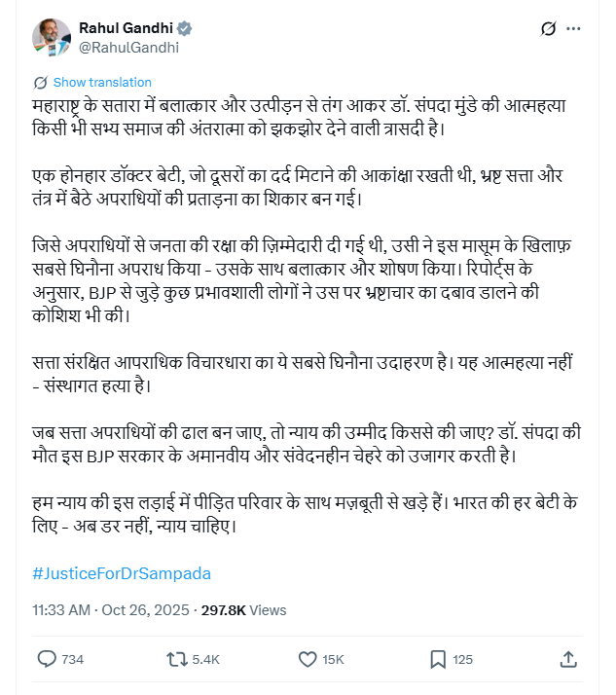Click the 5.4K reposts count
Screen dimensions: 616x695
(x=206, y=660)
